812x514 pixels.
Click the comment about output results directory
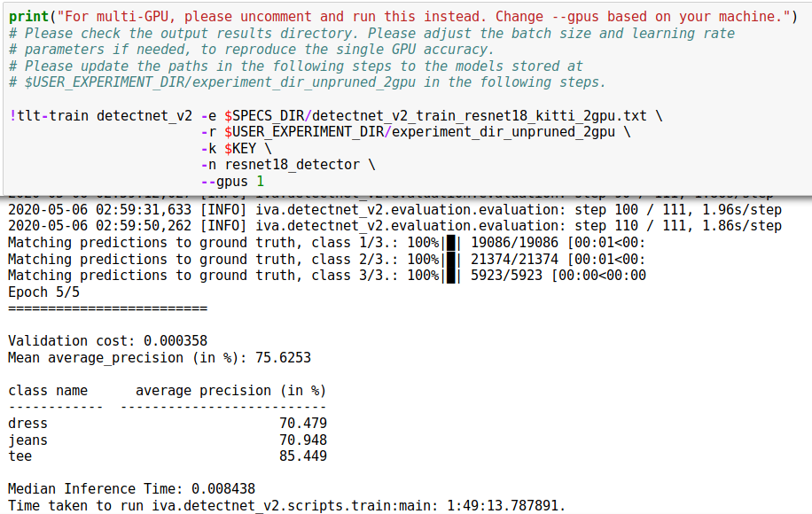tap(371, 34)
